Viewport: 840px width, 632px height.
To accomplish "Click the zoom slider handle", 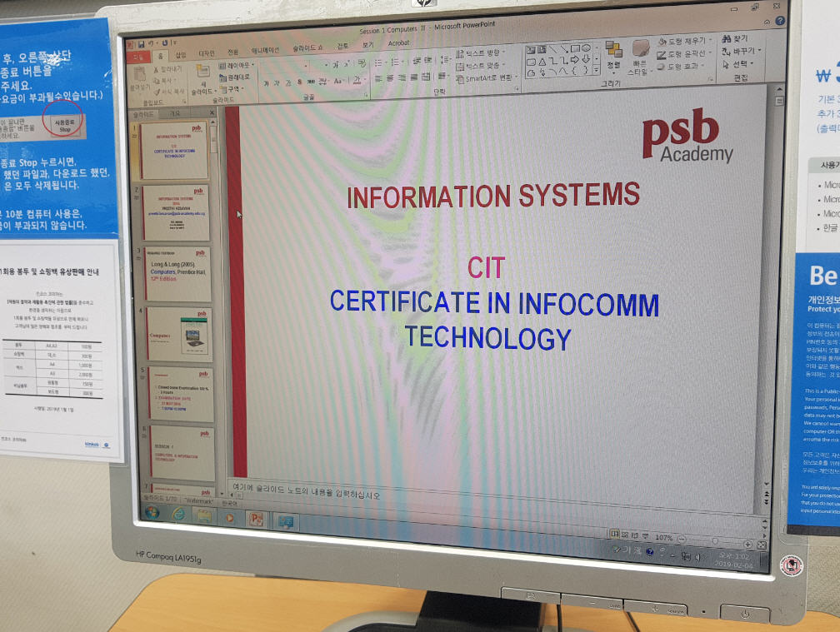I will click(x=714, y=541).
